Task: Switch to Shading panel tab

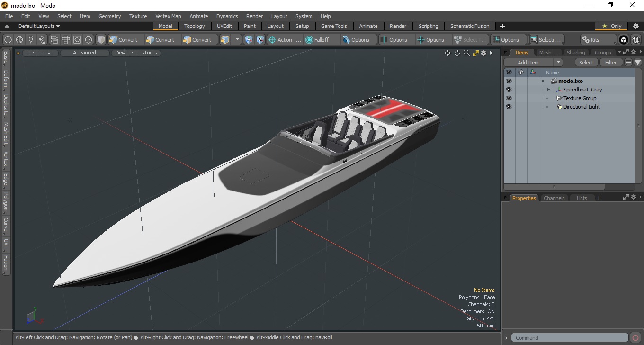Action: click(x=576, y=53)
